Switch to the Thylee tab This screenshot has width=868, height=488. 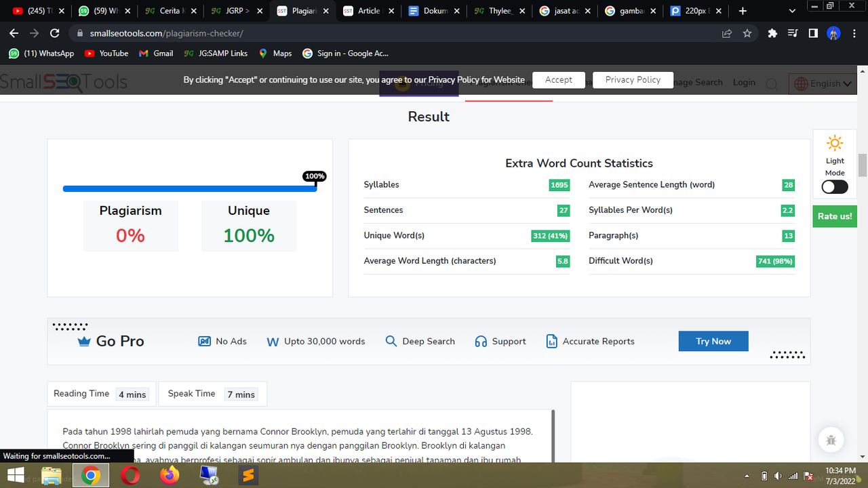click(x=500, y=11)
